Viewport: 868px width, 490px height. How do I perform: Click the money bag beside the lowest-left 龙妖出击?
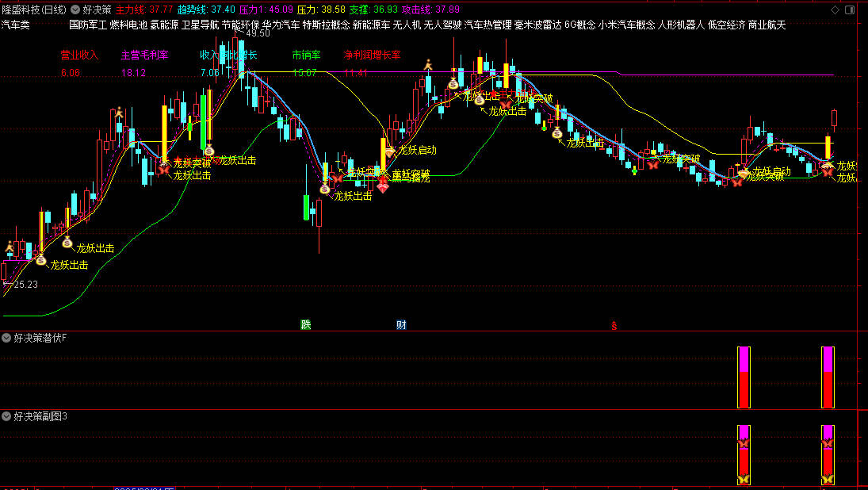(x=41, y=260)
